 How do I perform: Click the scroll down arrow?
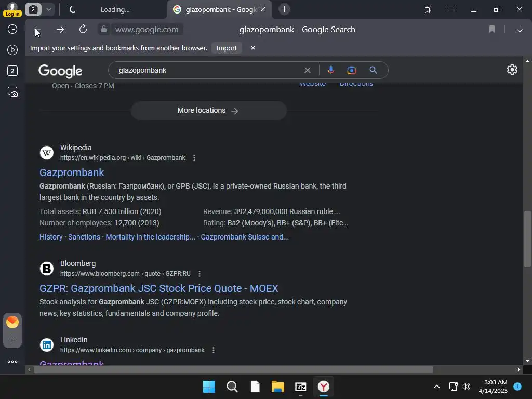coord(527,361)
